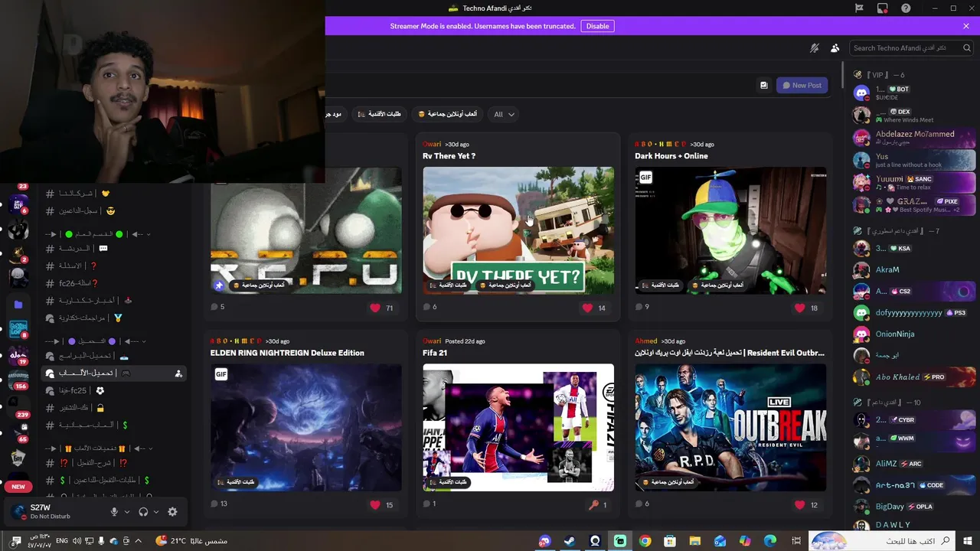Image resolution: width=980 pixels, height=551 pixels.
Task: Click the GIF badge on Dark Hours thumbnail
Action: (x=645, y=178)
